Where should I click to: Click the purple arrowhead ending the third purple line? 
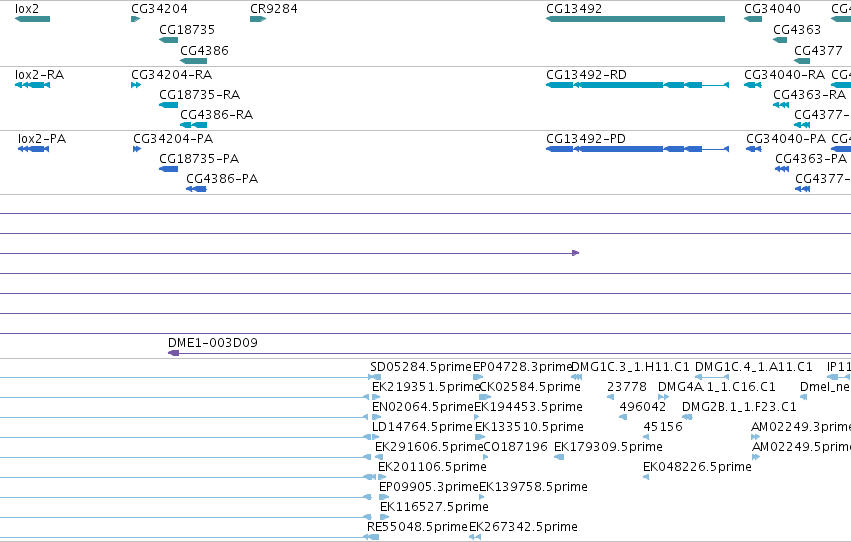[x=576, y=253]
